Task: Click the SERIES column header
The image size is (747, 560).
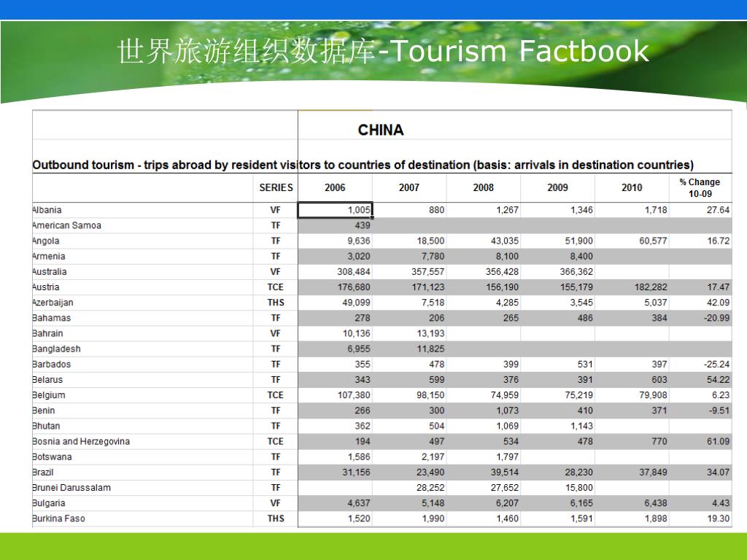Action: [276, 187]
